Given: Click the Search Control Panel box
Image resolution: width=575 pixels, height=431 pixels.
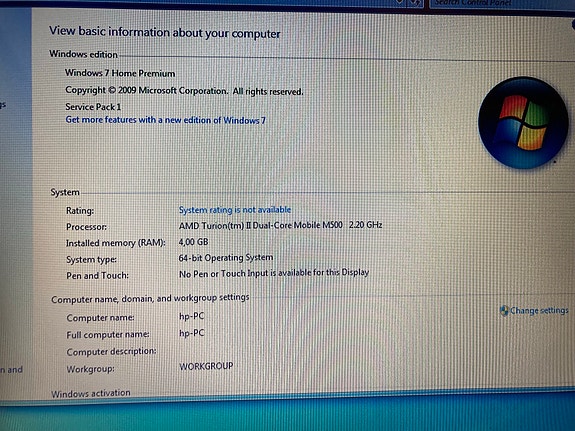Looking at the screenshot, I should click(x=502, y=4).
